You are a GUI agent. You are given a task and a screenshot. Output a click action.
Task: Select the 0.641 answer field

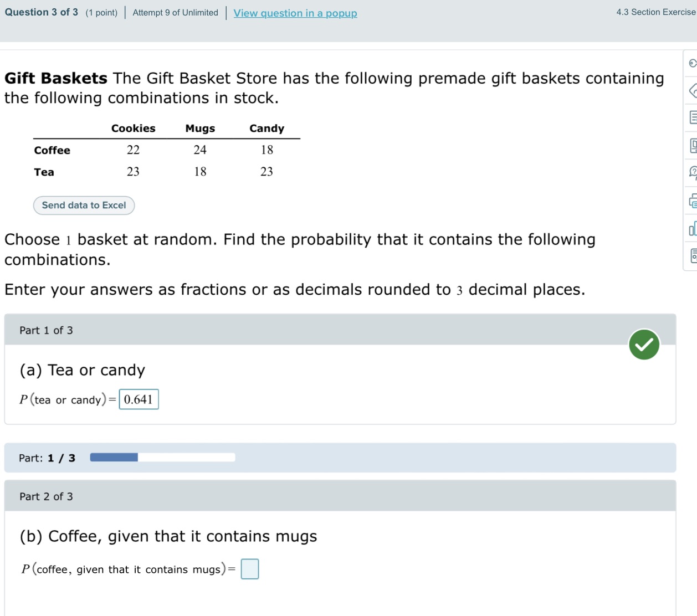point(139,399)
